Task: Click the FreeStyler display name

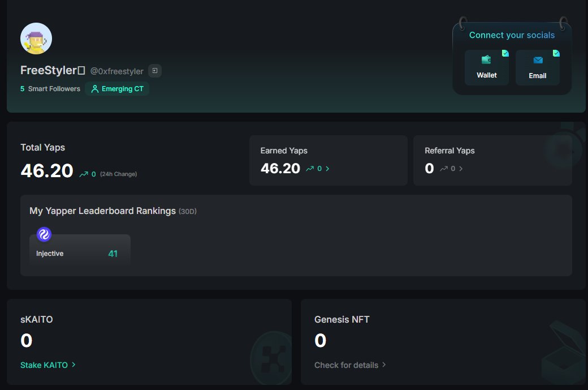Action: 53,70
